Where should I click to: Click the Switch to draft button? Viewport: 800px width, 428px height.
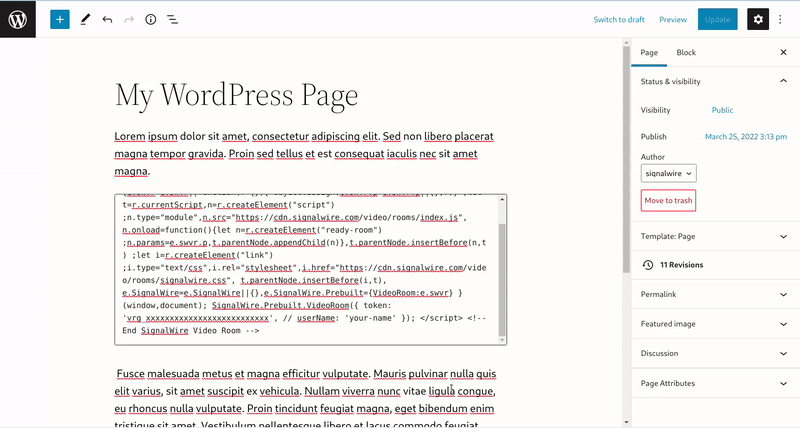click(x=618, y=19)
